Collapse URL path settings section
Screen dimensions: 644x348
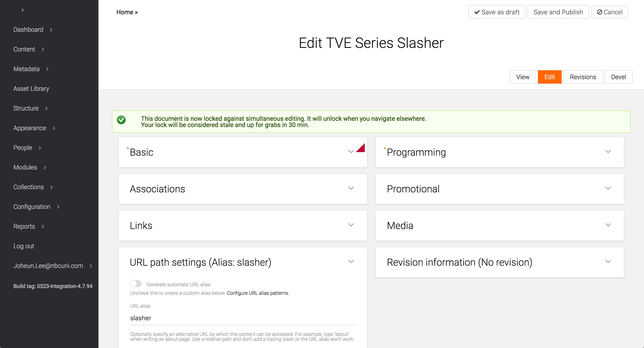[x=351, y=262]
